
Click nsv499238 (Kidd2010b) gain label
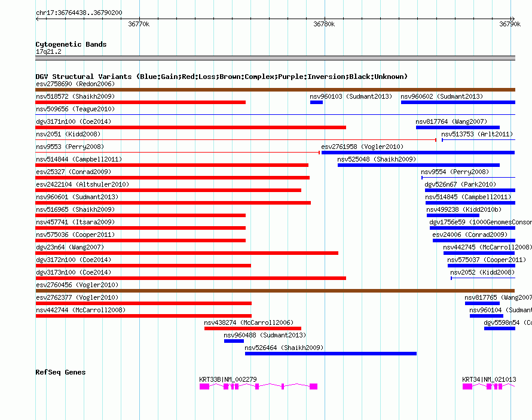click(x=464, y=209)
